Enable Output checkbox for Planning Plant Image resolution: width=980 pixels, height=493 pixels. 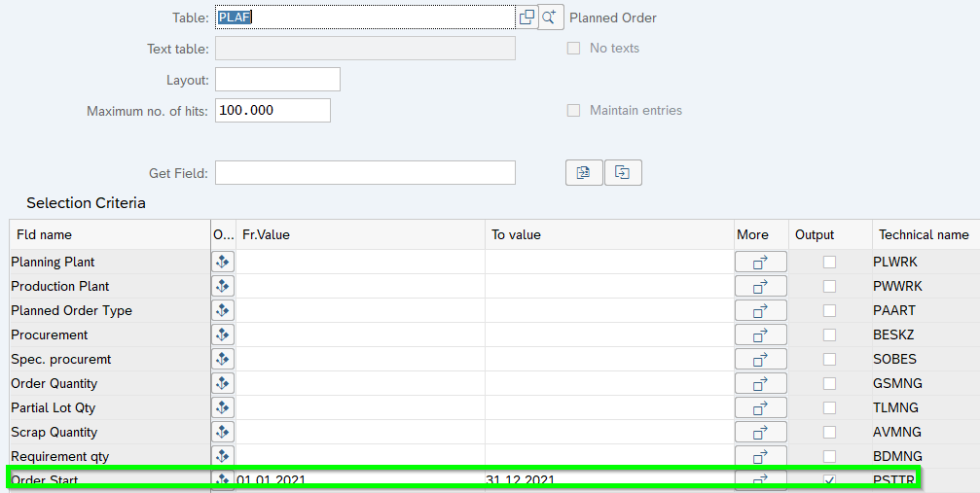(x=829, y=262)
